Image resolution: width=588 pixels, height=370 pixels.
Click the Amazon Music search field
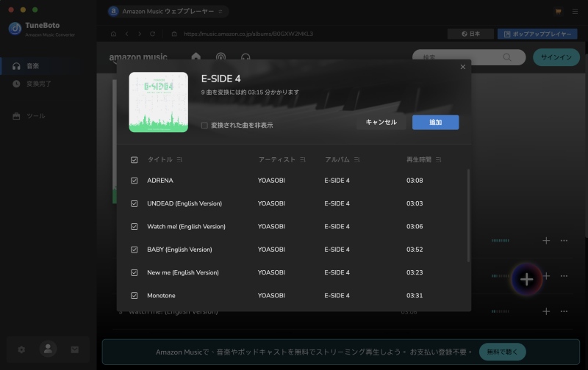[469, 57]
